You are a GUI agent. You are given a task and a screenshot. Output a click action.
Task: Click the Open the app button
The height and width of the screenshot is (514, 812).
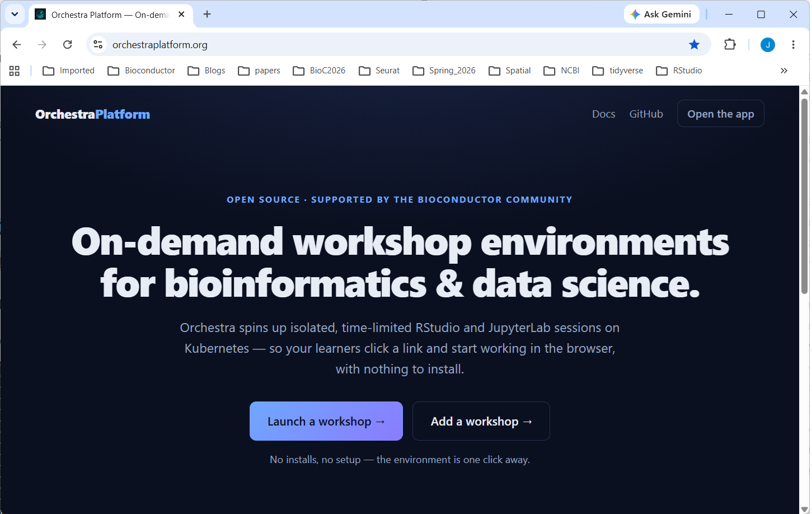(x=721, y=114)
